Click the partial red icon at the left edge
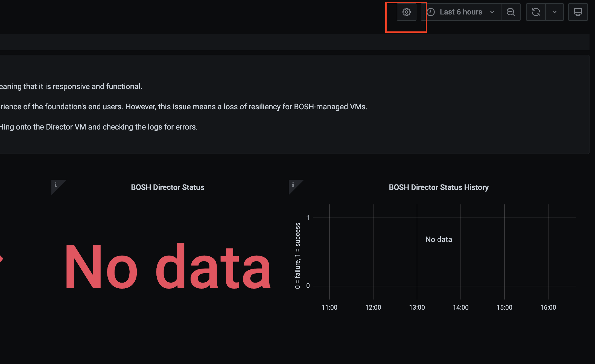The height and width of the screenshot is (364, 595). (x=1, y=259)
